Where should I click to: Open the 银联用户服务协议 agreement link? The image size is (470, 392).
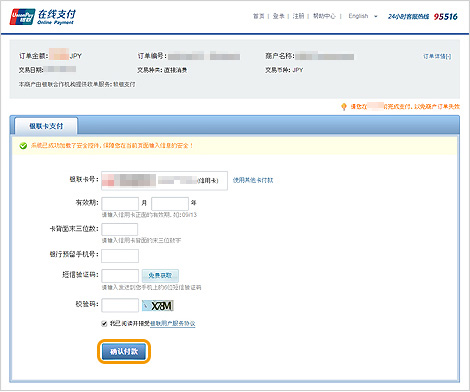173,323
